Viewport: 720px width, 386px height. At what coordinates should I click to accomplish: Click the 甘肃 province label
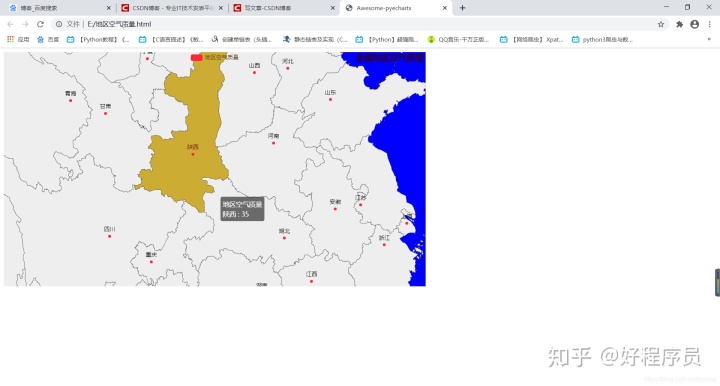click(105, 106)
